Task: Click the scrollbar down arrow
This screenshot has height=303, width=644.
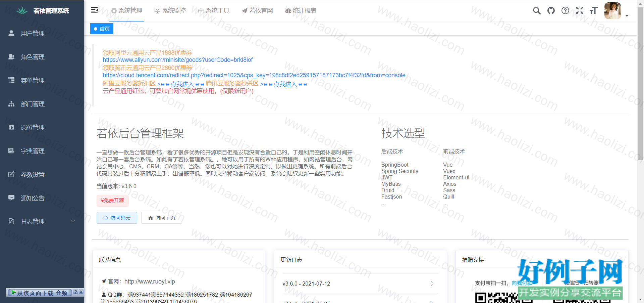Action: coord(641,300)
